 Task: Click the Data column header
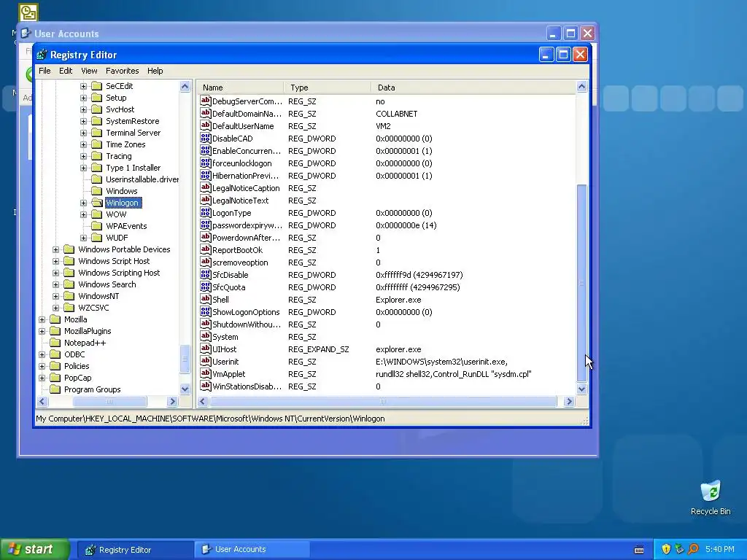(473, 87)
